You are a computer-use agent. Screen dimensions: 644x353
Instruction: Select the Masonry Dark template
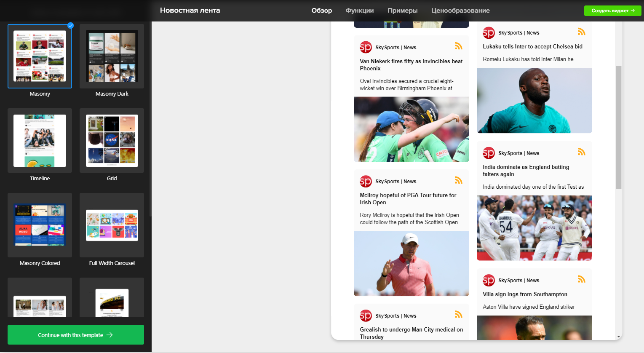[x=112, y=56]
